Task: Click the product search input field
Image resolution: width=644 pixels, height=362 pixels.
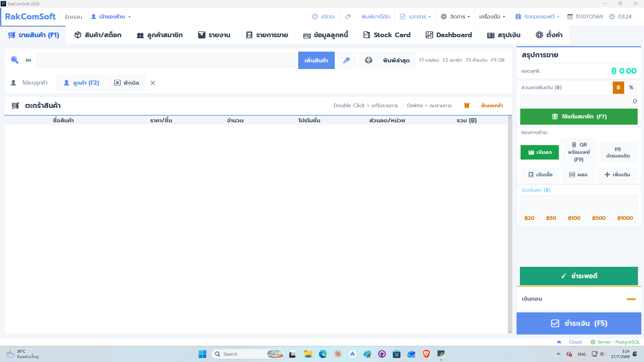Action: tap(166, 60)
